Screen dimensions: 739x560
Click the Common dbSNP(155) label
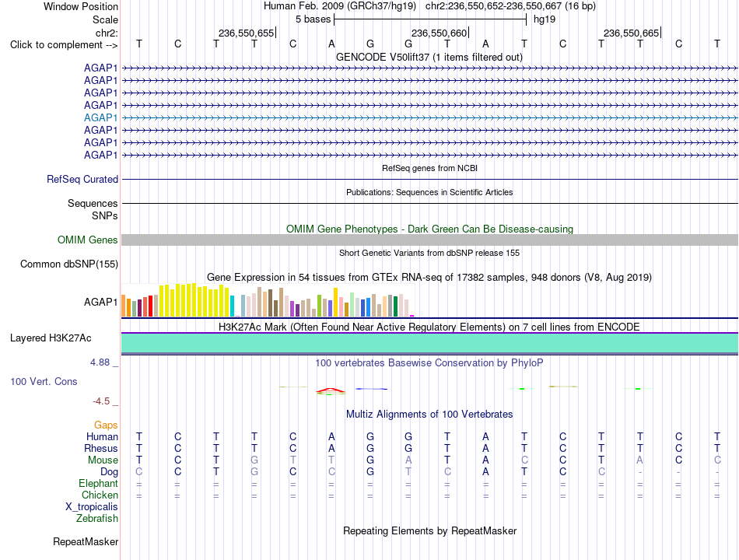coord(69,264)
